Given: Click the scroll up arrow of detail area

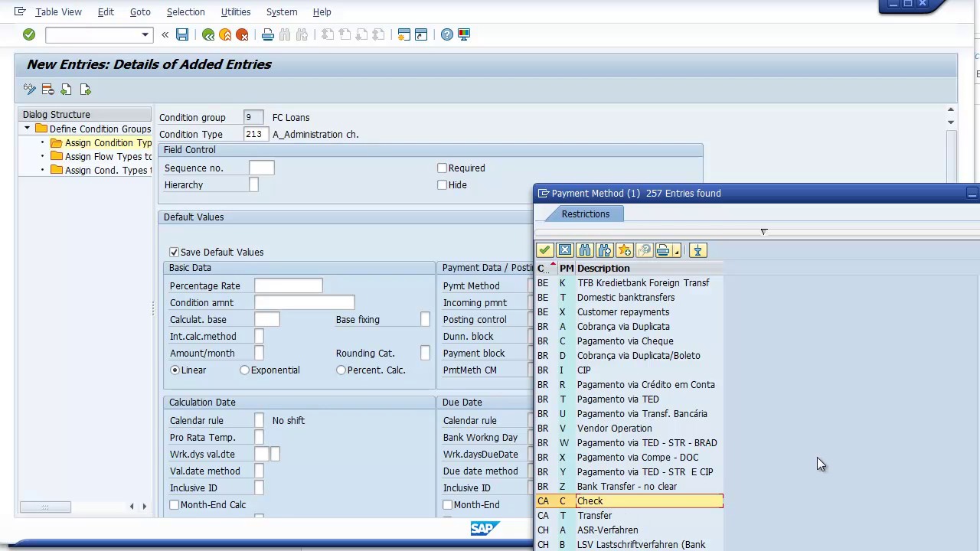Looking at the screenshot, I should coord(951,110).
